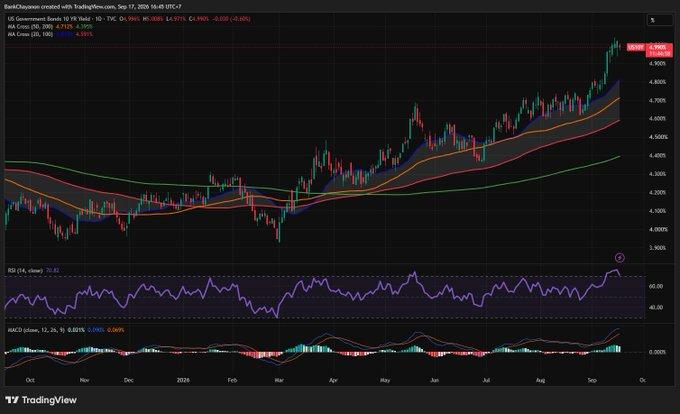The height and width of the screenshot is (414, 680).
Task: Click the header text 'created with TradingView.com'
Action: click(x=76, y=7)
